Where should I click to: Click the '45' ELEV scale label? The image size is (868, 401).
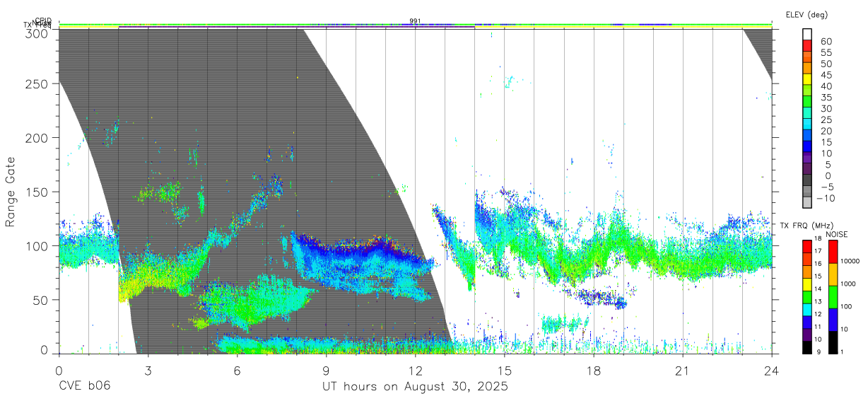[826, 75]
